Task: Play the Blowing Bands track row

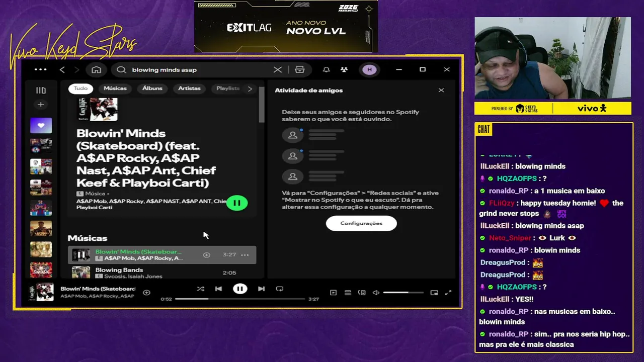Action: 162,273
